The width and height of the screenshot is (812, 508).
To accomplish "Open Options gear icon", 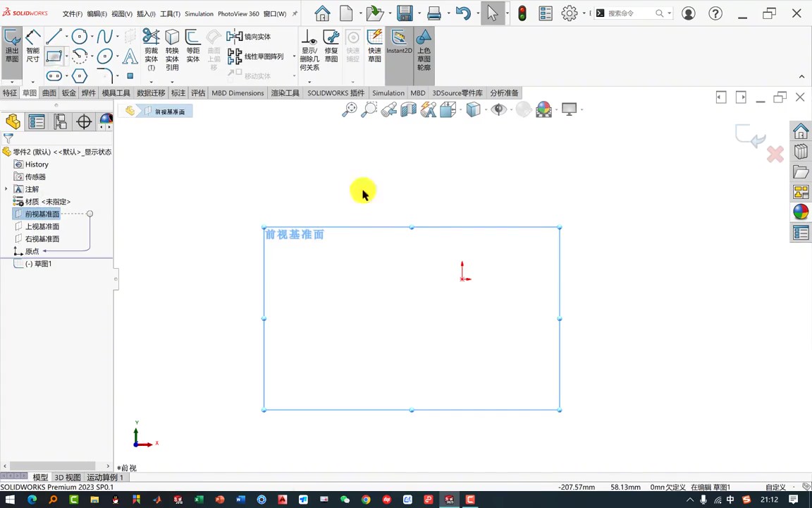I will (569, 13).
